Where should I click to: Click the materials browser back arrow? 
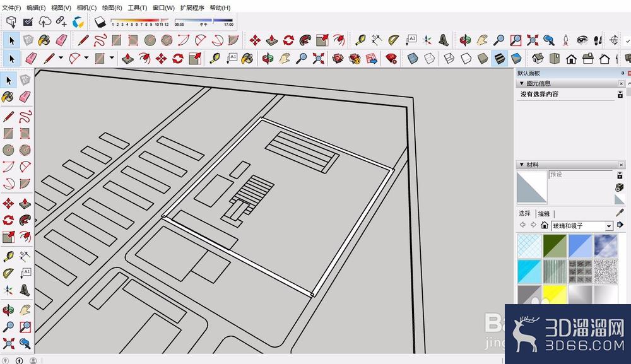click(522, 225)
